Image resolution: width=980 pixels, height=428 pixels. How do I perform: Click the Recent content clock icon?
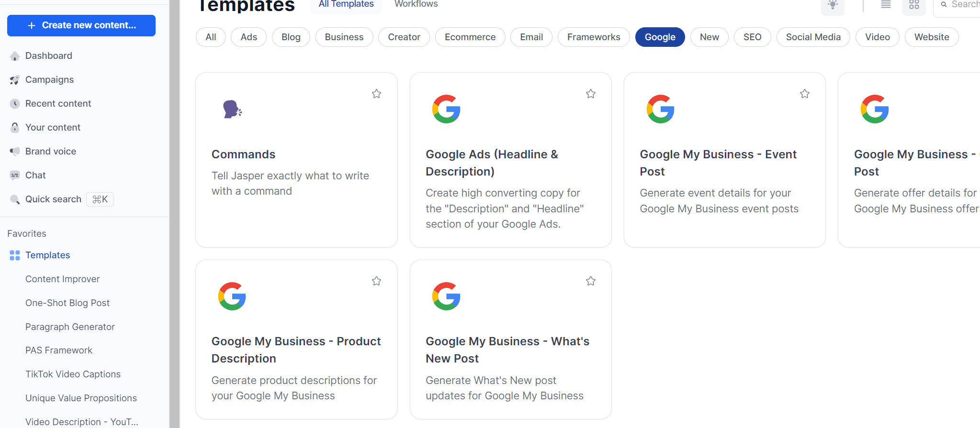point(15,104)
